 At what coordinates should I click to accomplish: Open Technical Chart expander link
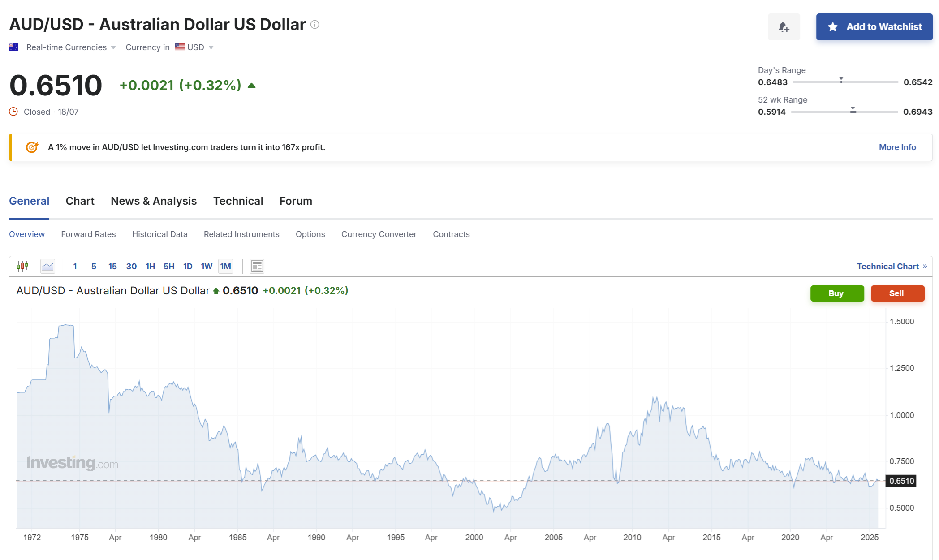pos(892,266)
